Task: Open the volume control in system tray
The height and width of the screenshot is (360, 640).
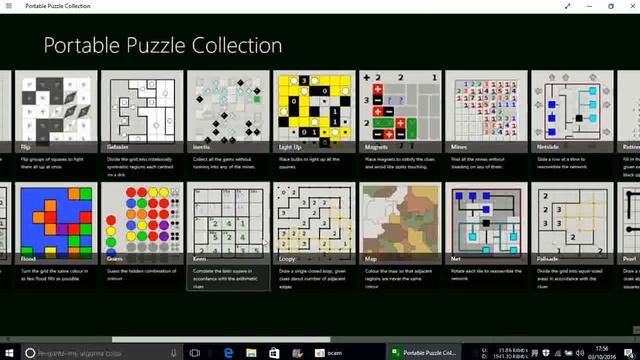Action: pos(580,353)
